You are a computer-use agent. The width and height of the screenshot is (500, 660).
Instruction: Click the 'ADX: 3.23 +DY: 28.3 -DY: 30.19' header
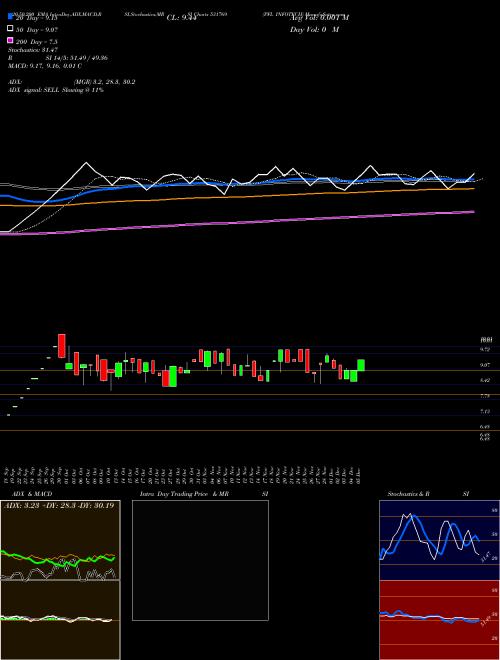59,505
